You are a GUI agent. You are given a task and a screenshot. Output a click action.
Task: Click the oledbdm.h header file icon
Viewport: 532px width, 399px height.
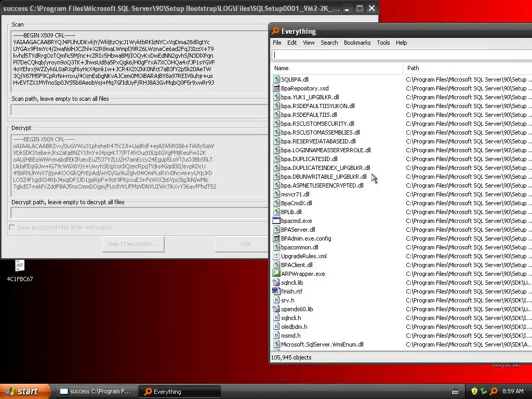point(276,326)
